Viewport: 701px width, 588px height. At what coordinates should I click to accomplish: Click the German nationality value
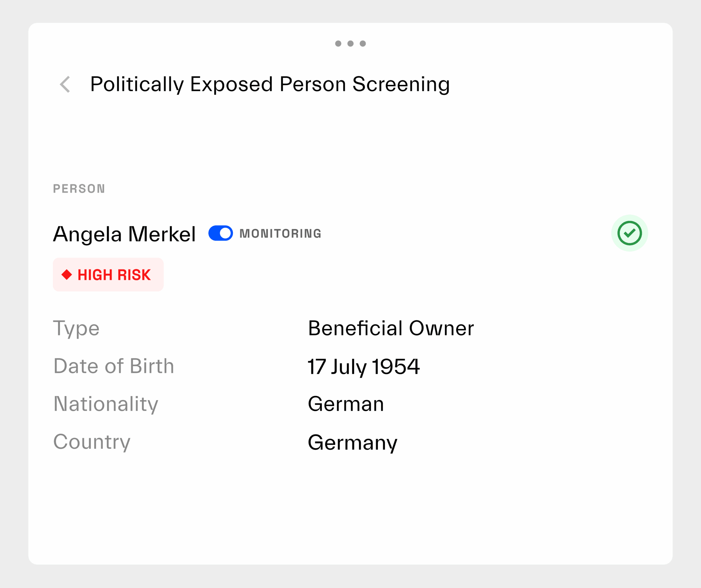[x=346, y=404]
